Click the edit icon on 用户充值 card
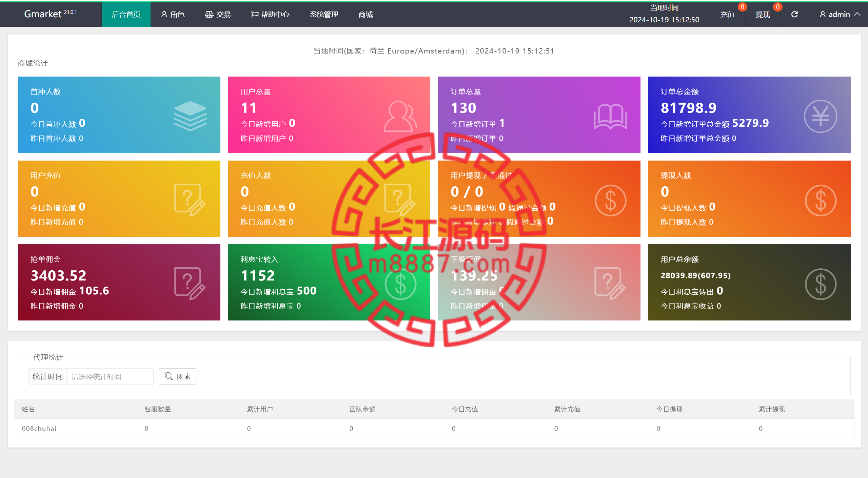 coord(190,200)
